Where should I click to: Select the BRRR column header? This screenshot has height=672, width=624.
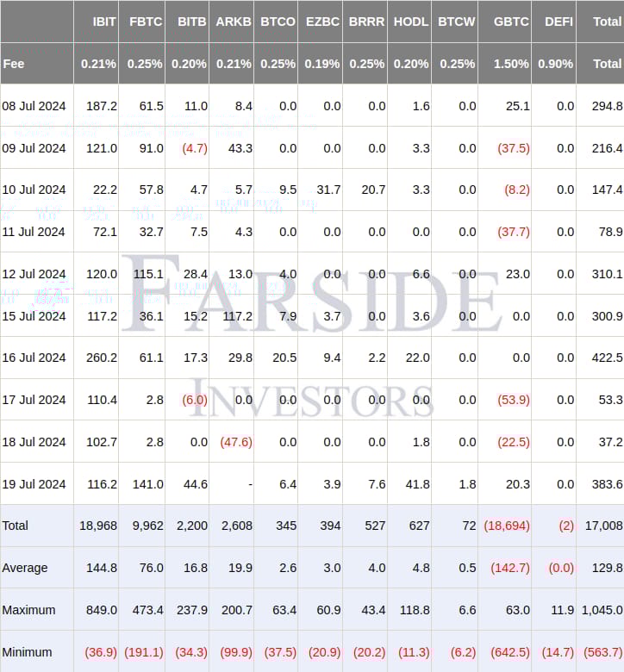pyautogui.click(x=366, y=22)
